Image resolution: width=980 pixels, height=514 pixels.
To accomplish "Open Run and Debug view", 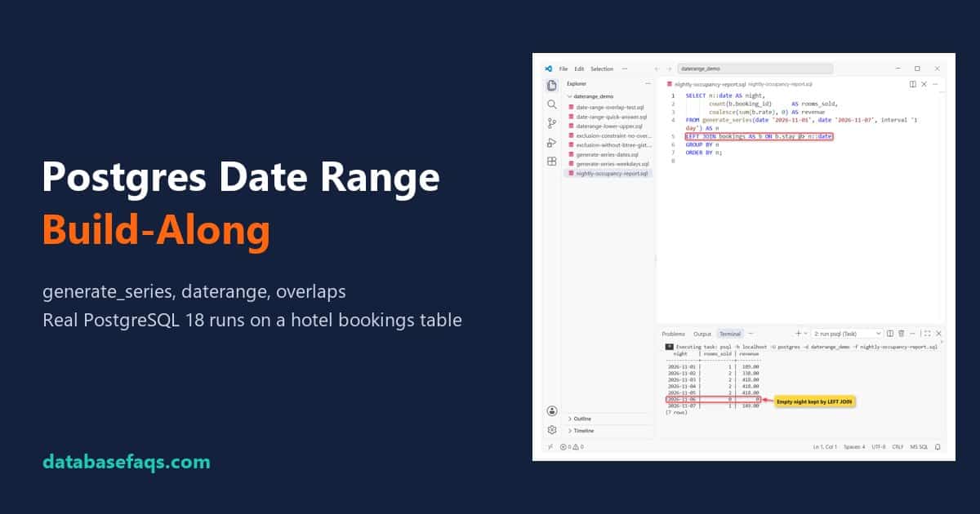I will tap(552, 142).
